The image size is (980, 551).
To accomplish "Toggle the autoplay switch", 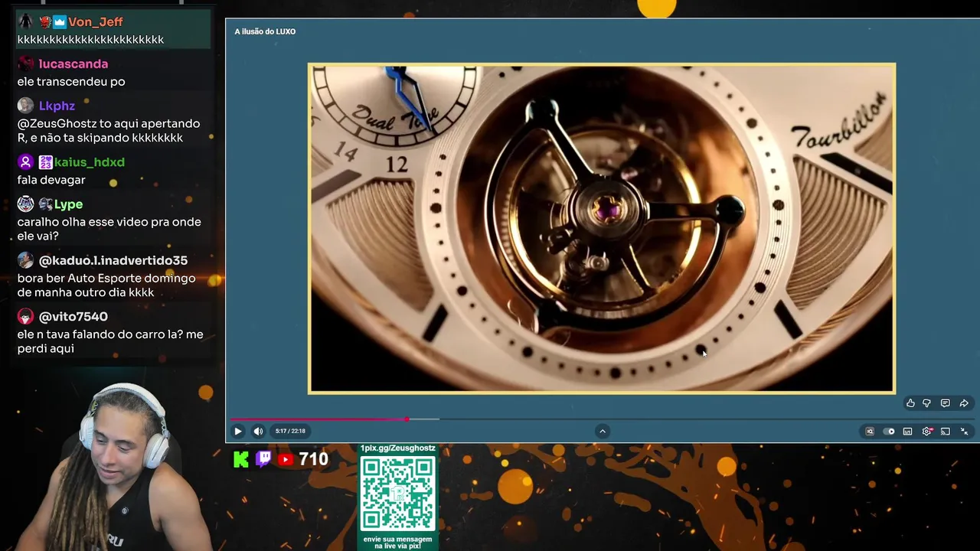I will (x=889, y=432).
